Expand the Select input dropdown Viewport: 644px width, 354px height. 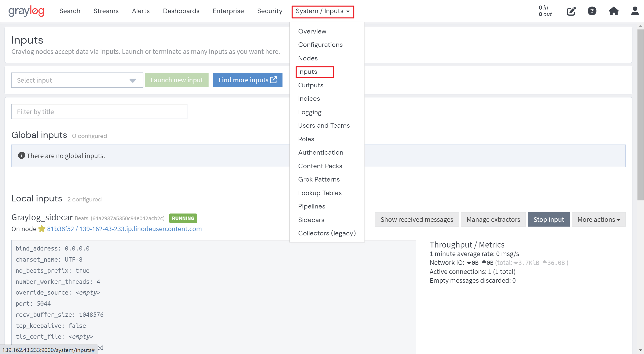77,80
